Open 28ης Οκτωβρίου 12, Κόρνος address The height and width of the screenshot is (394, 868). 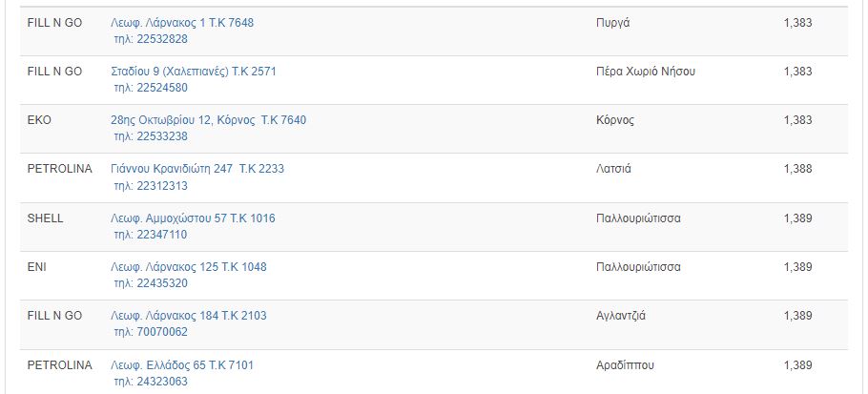208,120
